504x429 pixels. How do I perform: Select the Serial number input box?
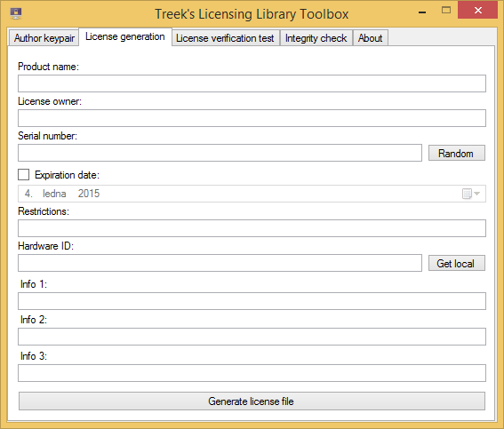point(220,153)
